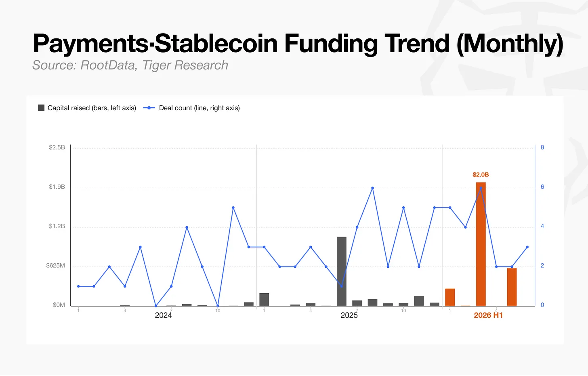Click the Deal count legend label
The image size is (588, 376).
(199, 108)
